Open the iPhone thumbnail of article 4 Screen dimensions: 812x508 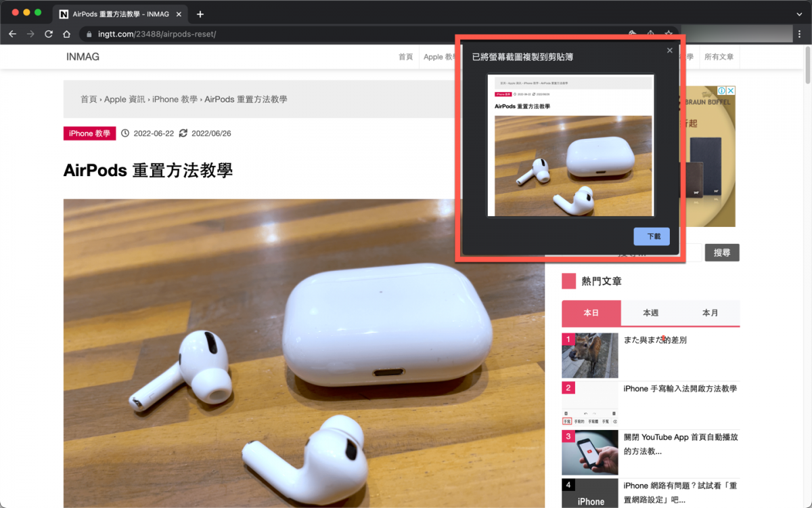590,493
